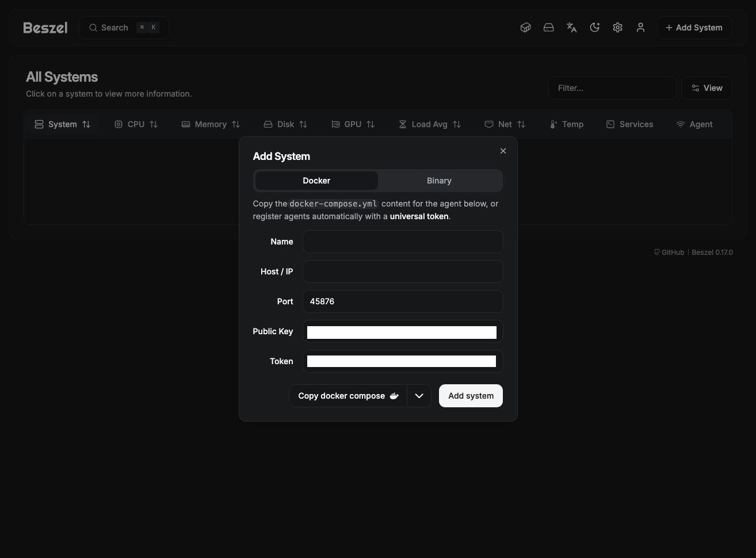Open the user profile icon menu
The height and width of the screenshot is (558, 756).
coord(640,28)
